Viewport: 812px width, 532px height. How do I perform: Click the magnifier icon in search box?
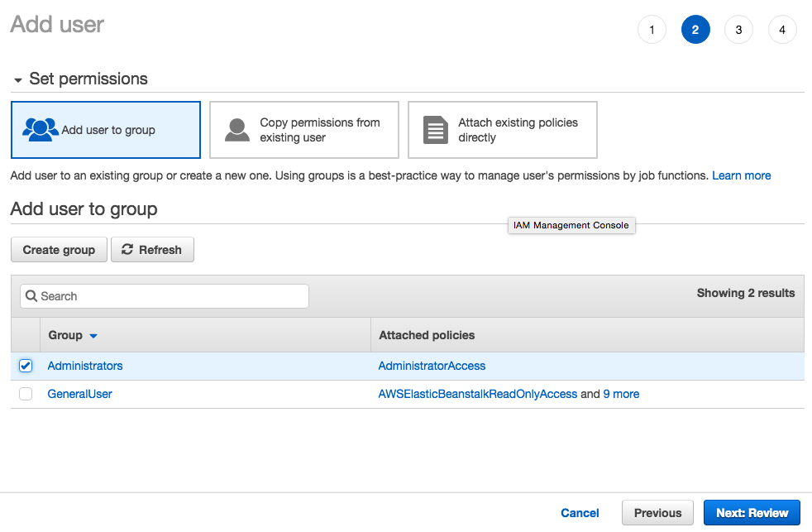(31, 296)
